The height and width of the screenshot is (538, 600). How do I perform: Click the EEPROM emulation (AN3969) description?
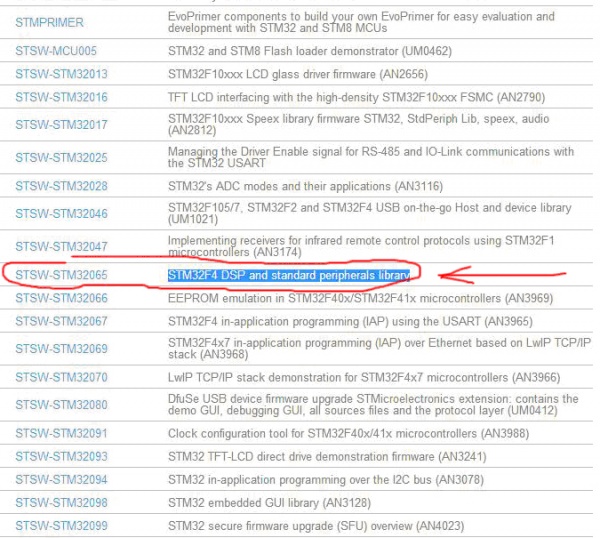pyautogui.click(x=360, y=298)
